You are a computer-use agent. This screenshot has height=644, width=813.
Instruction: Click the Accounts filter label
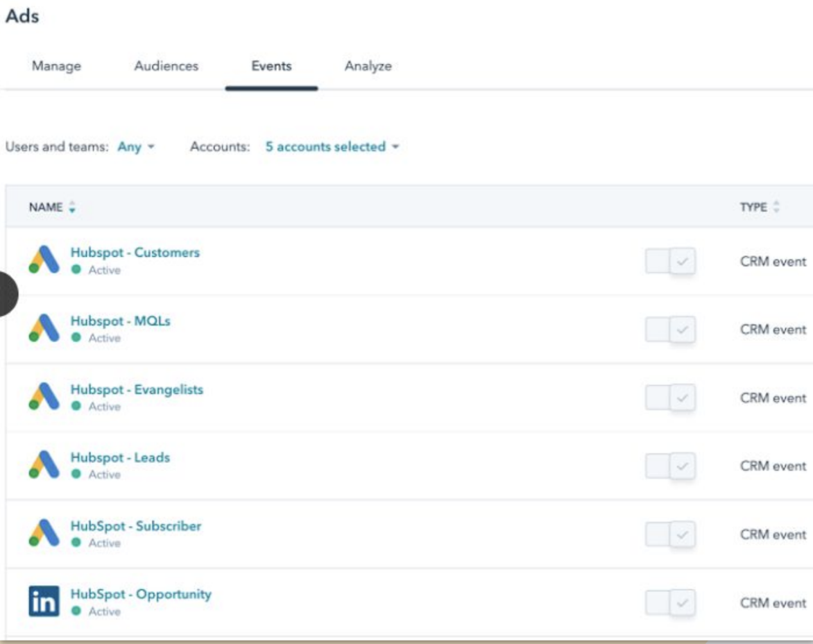pos(220,146)
